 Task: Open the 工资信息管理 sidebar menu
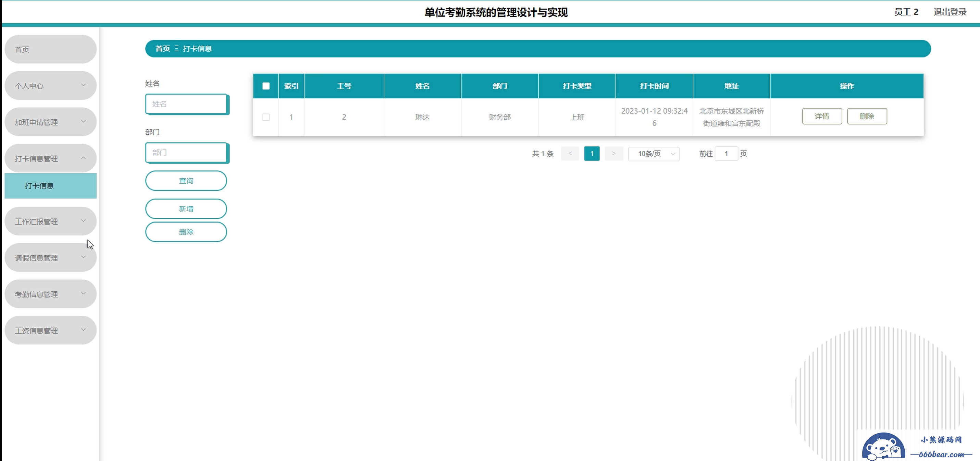51,330
